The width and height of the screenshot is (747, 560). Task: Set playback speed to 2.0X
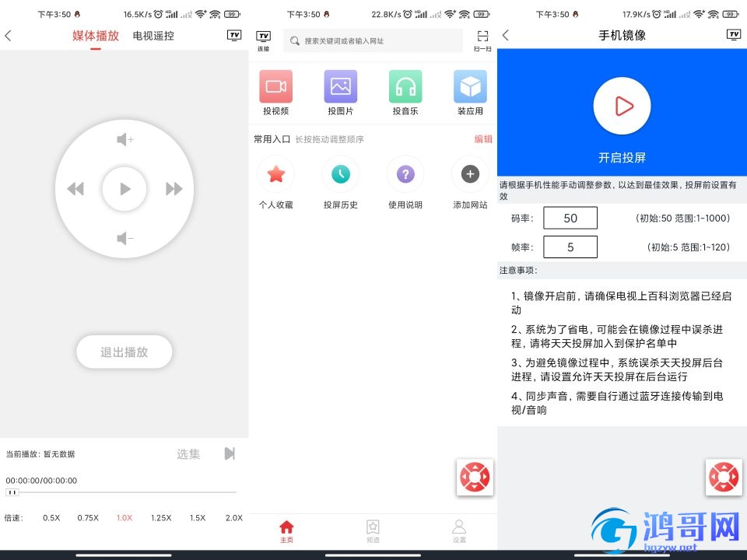click(x=234, y=518)
